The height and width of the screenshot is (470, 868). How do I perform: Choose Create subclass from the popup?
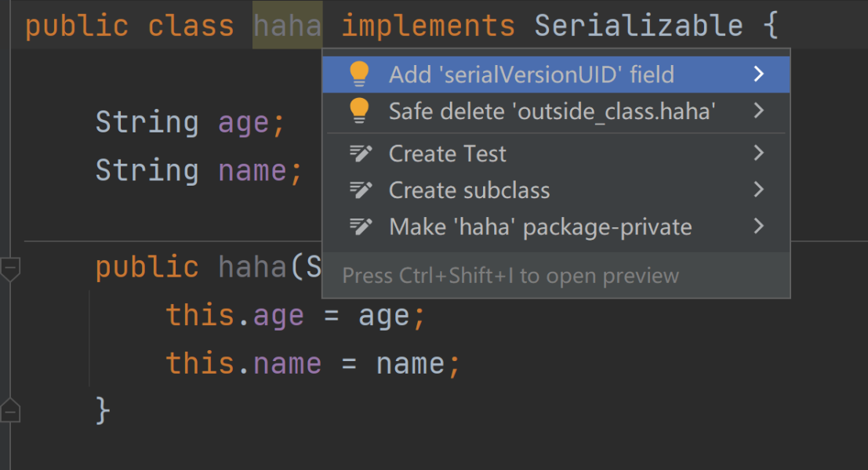[x=469, y=190]
